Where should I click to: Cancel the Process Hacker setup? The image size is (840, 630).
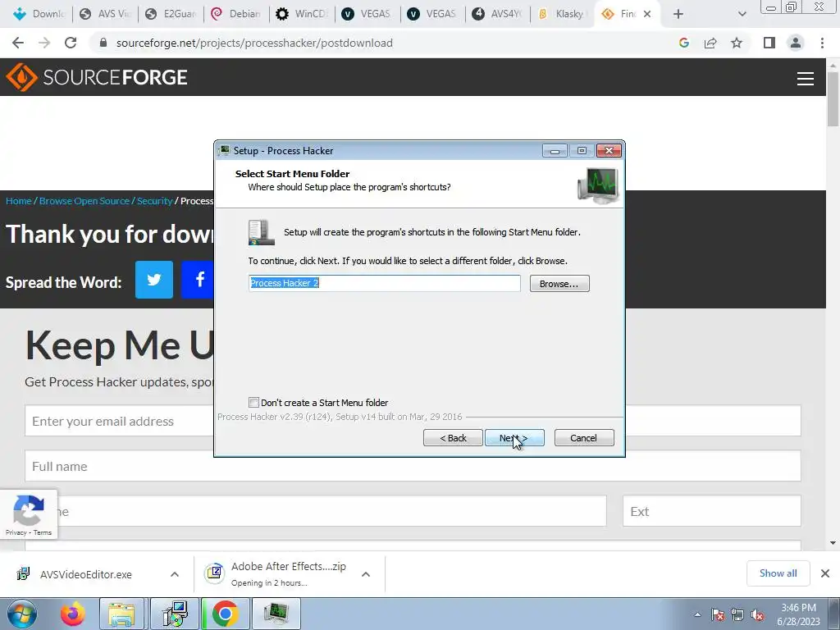pos(584,438)
